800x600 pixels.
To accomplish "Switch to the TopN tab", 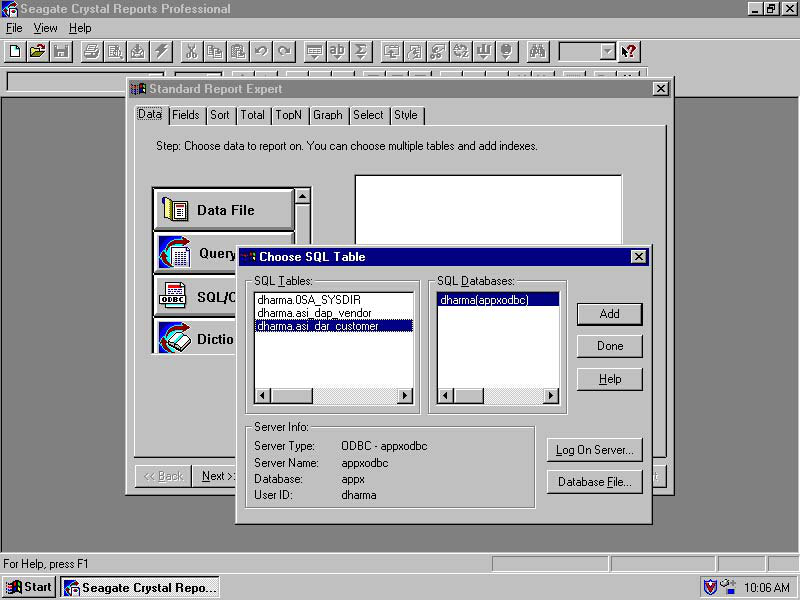I will coord(289,115).
